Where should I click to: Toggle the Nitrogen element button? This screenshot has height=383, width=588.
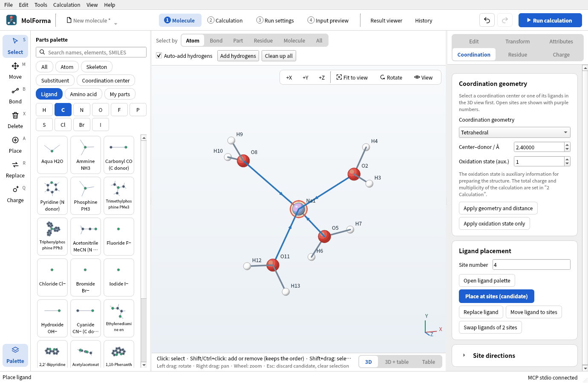coord(82,110)
